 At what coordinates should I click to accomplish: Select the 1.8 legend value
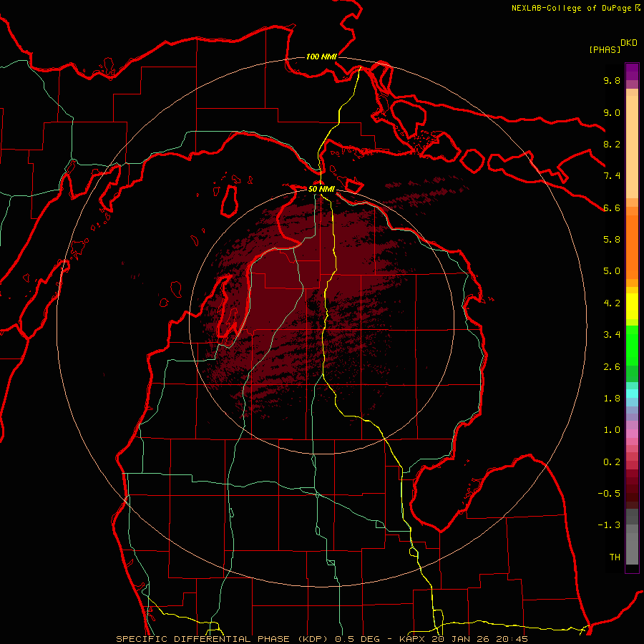[612, 399]
